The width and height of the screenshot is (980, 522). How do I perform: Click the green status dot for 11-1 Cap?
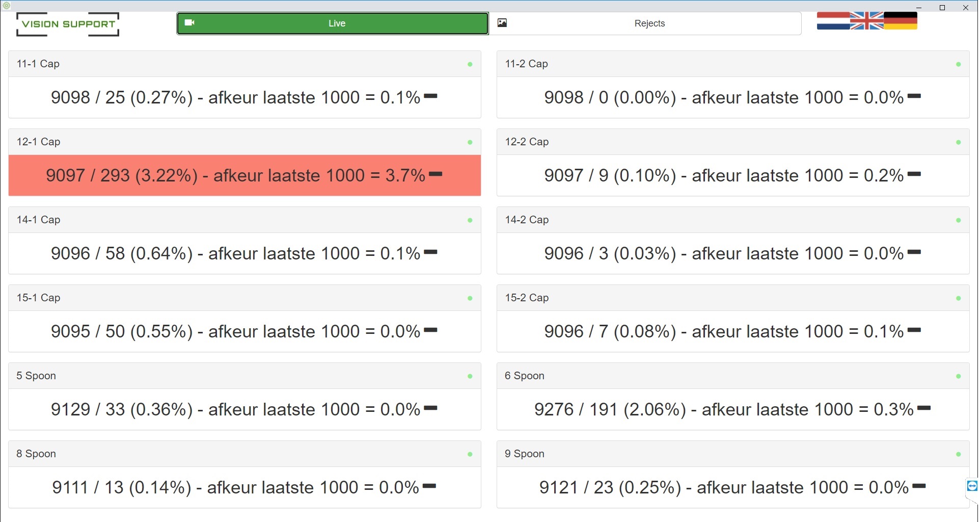point(470,64)
